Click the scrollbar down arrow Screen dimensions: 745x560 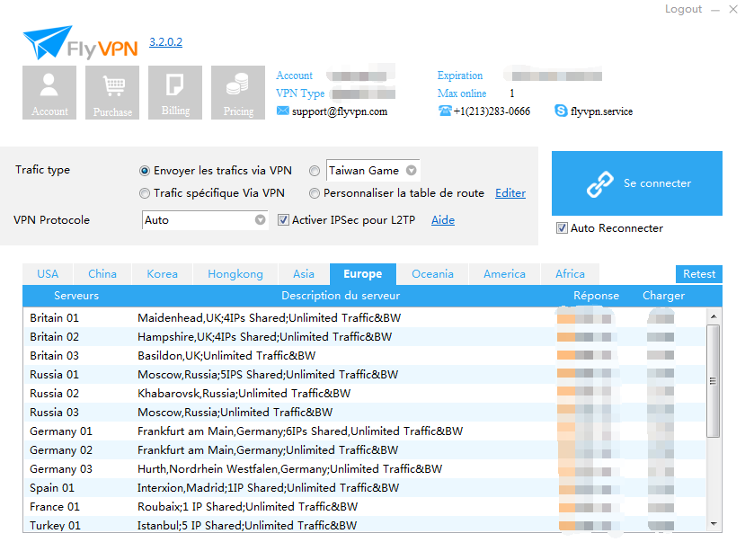click(714, 524)
